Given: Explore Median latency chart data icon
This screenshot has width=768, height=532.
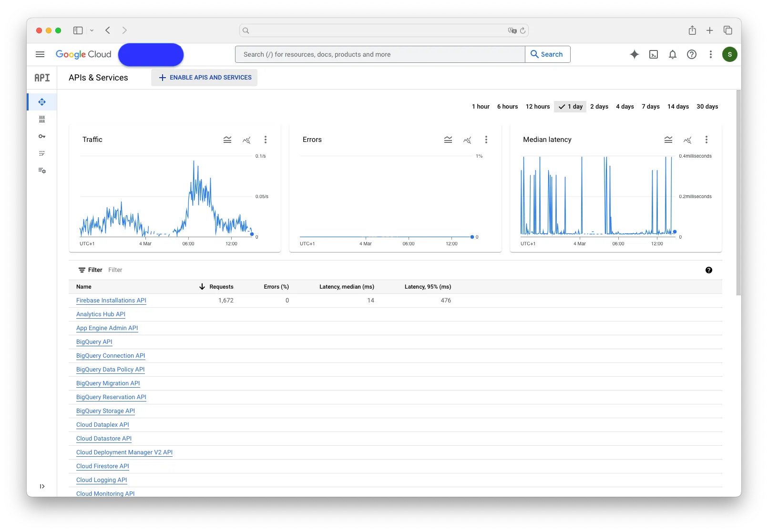Looking at the screenshot, I should (687, 140).
